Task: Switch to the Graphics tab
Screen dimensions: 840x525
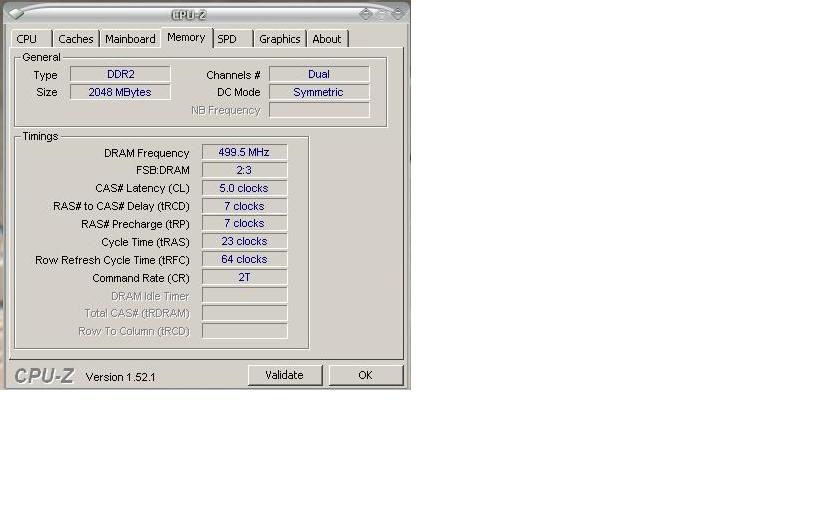Action: pyautogui.click(x=279, y=39)
